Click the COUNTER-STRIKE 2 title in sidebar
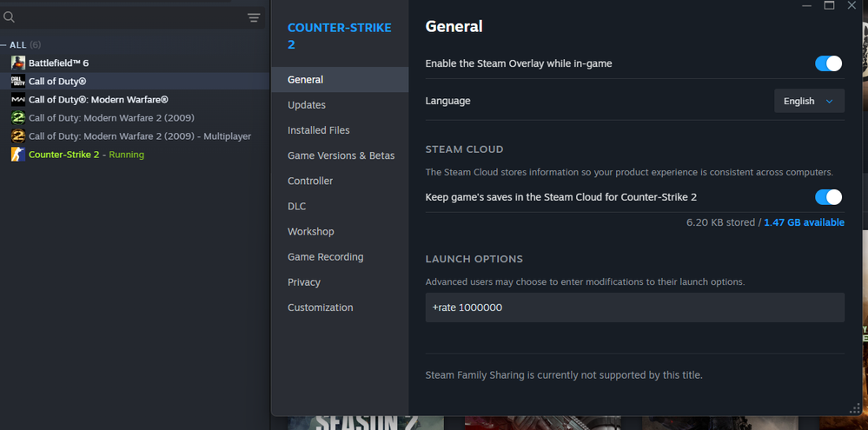Screen dimensions: 868x430 point(340,36)
